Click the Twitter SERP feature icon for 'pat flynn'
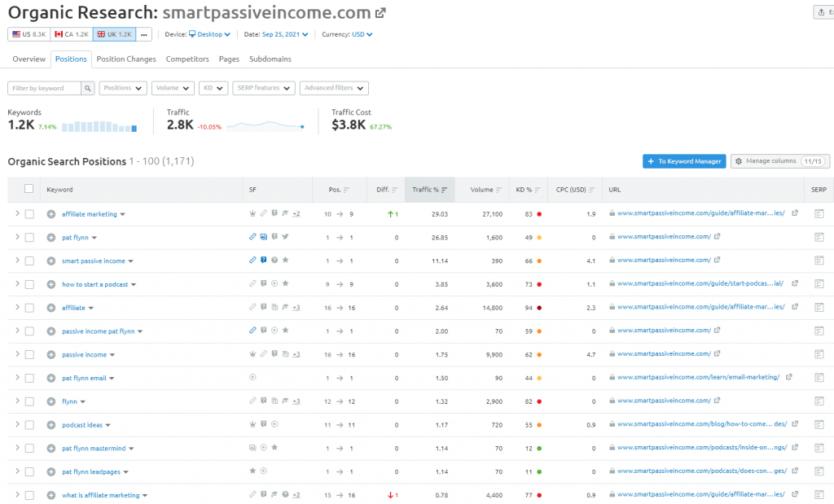Image resolution: width=834 pixels, height=504 pixels. pos(285,237)
